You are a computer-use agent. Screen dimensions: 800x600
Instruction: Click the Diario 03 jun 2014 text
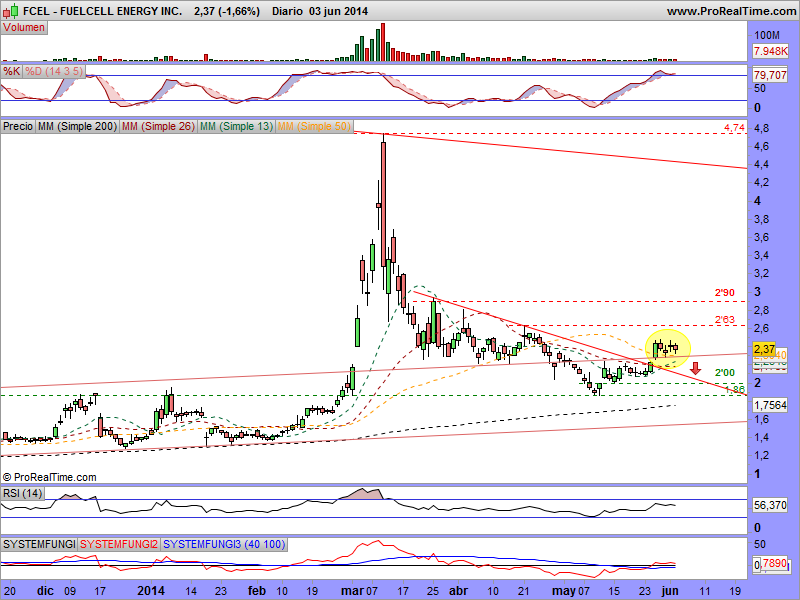[x=319, y=11]
